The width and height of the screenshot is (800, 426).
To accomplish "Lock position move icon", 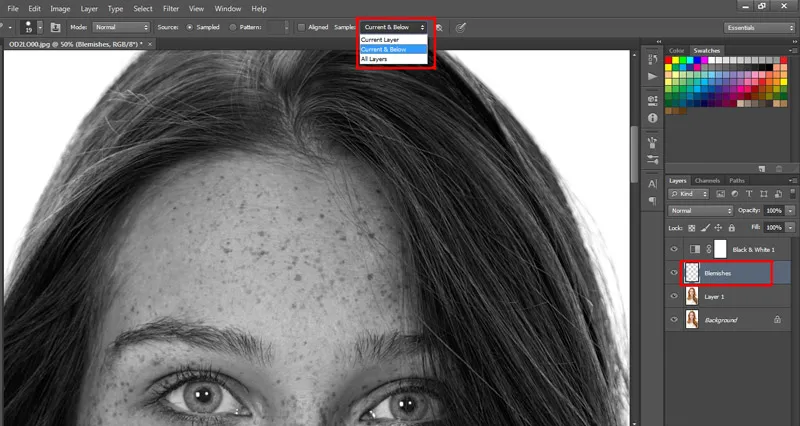I will pyautogui.click(x=718, y=228).
